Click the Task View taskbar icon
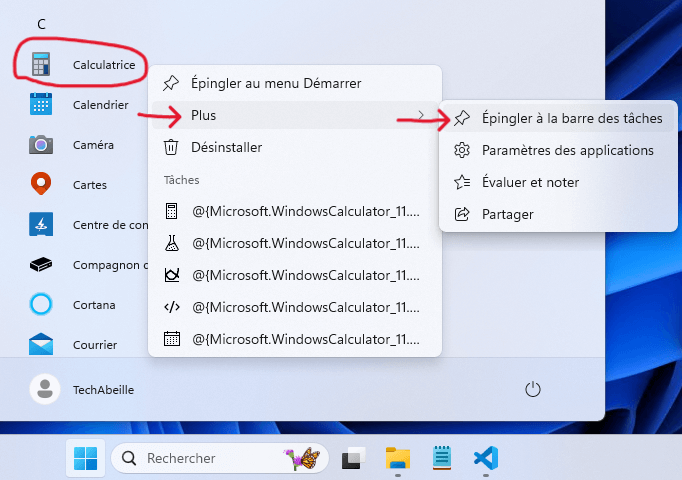Viewport: 682px width, 480px height. coord(353,458)
